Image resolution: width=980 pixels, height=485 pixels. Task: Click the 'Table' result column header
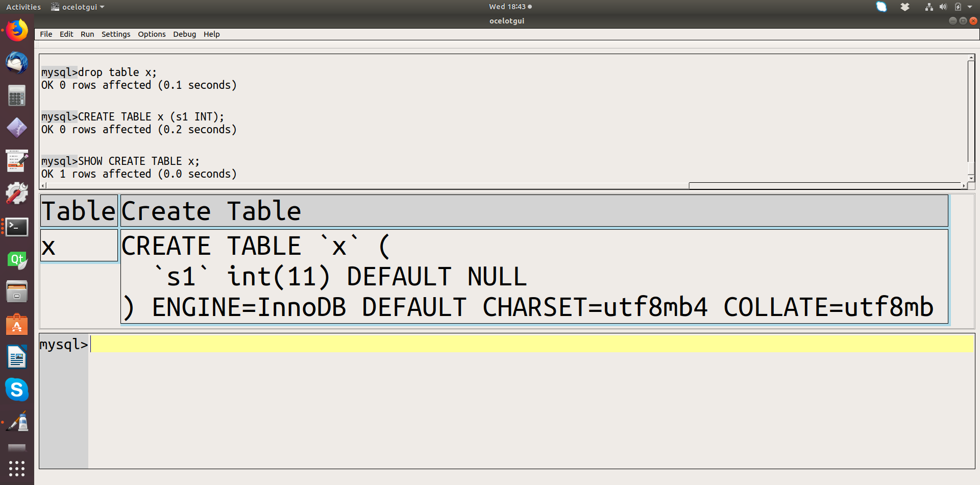tap(79, 210)
